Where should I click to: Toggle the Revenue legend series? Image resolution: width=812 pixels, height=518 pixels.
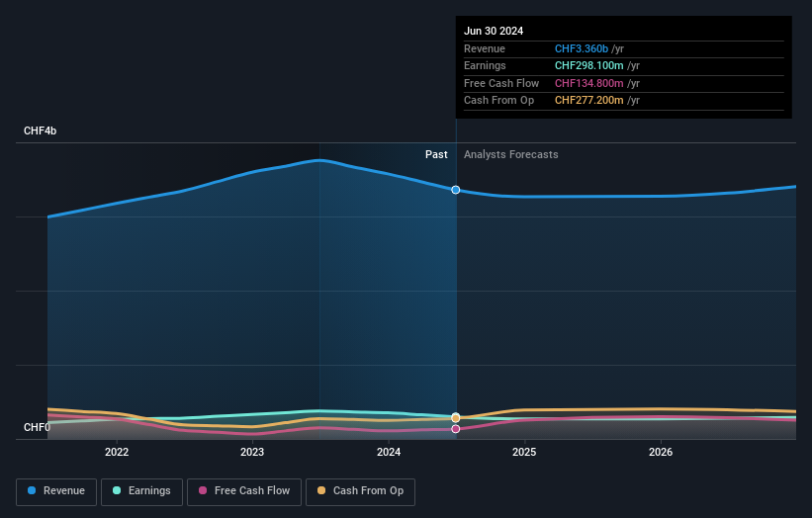(x=56, y=491)
